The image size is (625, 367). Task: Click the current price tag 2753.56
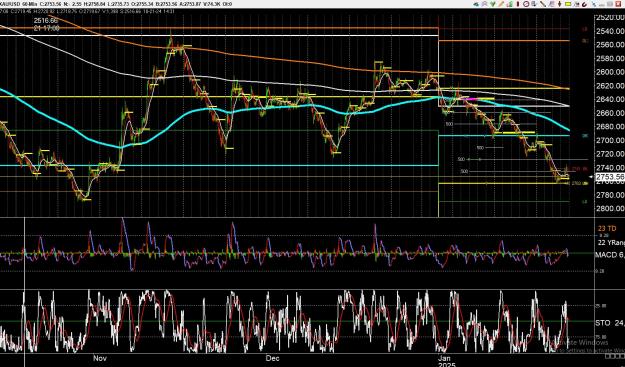click(610, 177)
